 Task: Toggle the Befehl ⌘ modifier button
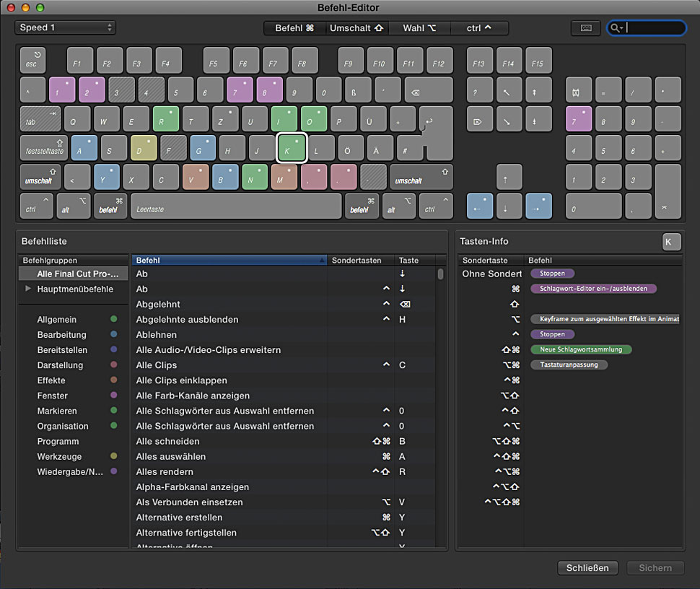[x=294, y=28]
